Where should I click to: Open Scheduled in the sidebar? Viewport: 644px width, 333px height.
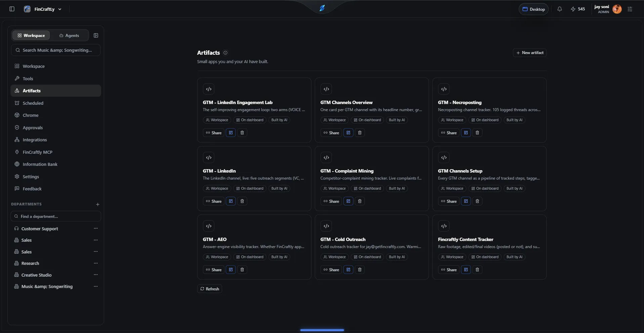point(56,103)
